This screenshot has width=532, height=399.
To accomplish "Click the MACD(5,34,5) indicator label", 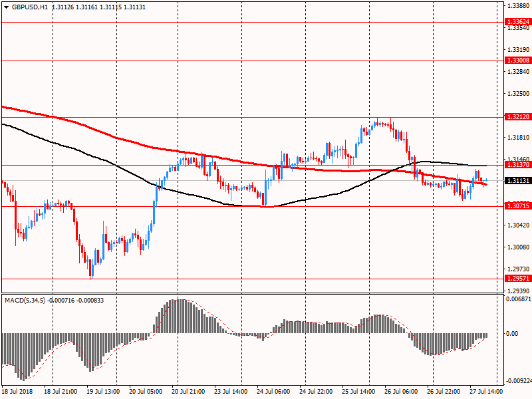I will [x=25, y=301].
